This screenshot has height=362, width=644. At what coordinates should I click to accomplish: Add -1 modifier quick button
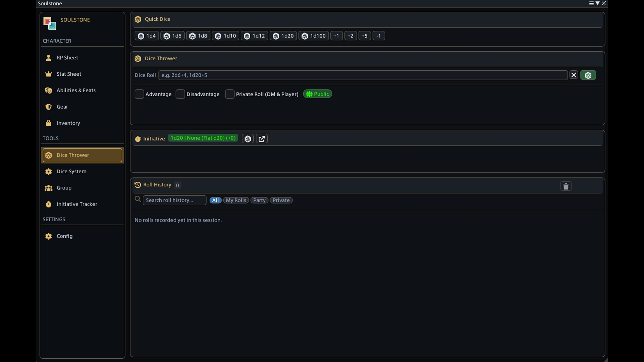pyautogui.click(x=379, y=36)
